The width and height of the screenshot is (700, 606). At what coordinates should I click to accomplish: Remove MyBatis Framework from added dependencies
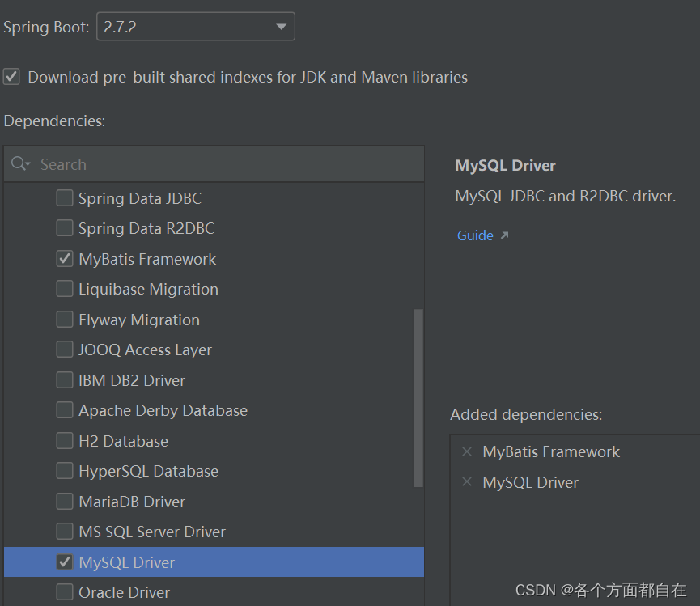(x=466, y=451)
